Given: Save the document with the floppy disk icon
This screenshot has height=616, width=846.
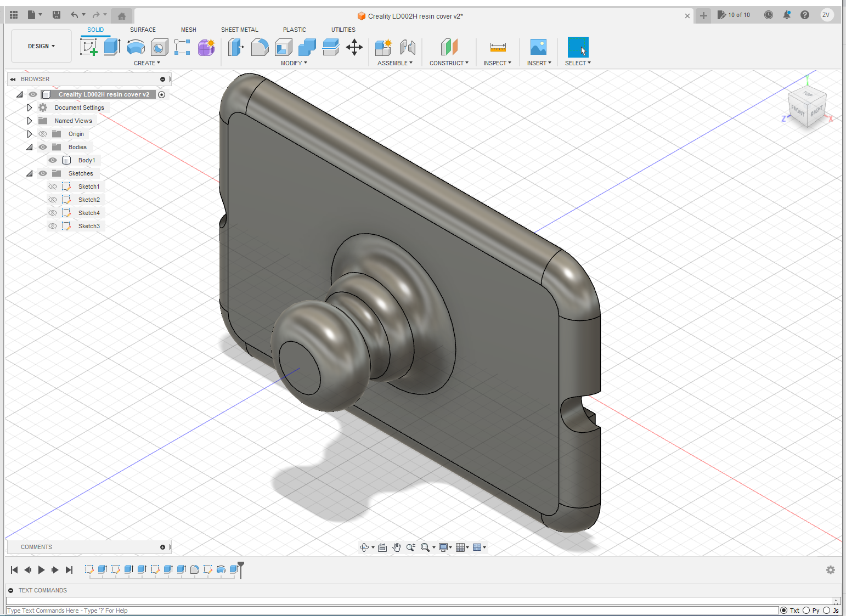Looking at the screenshot, I should (x=56, y=15).
